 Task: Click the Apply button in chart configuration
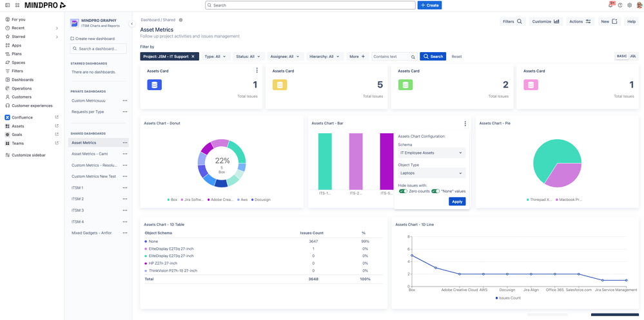[x=457, y=202]
